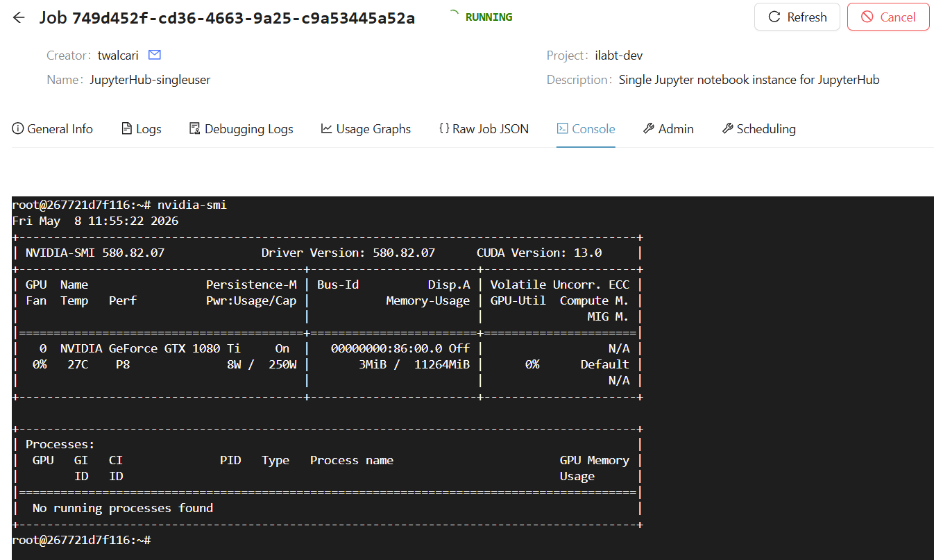Refresh the job details

click(x=797, y=17)
